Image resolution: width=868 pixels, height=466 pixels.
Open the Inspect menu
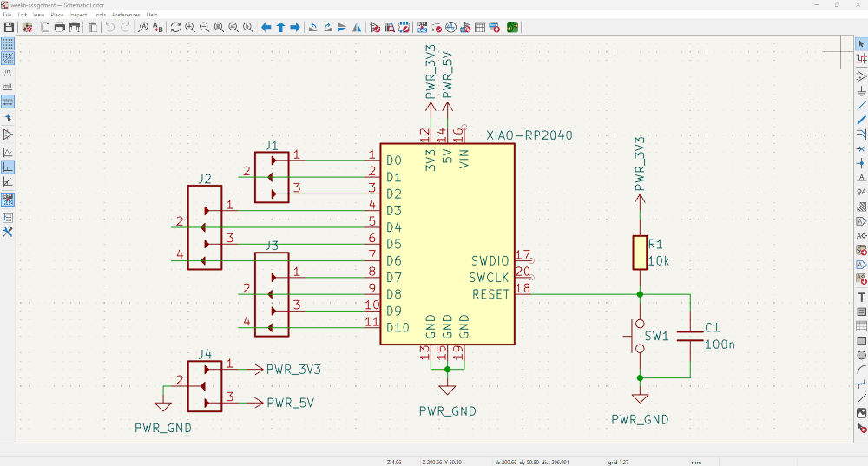click(x=79, y=15)
